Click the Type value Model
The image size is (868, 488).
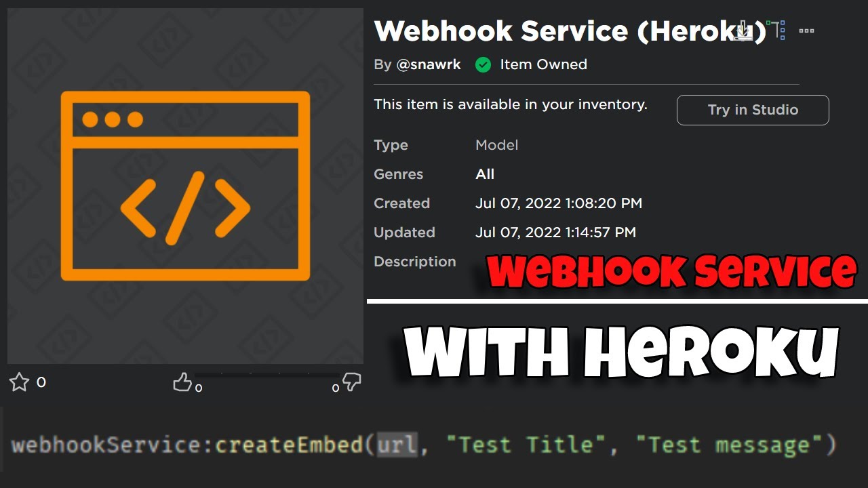pyautogui.click(x=497, y=145)
